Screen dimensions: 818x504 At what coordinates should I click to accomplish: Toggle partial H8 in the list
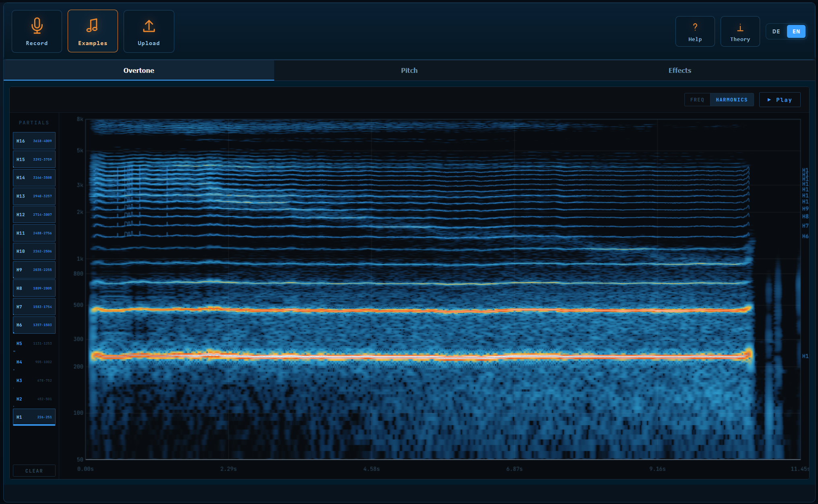pos(34,288)
